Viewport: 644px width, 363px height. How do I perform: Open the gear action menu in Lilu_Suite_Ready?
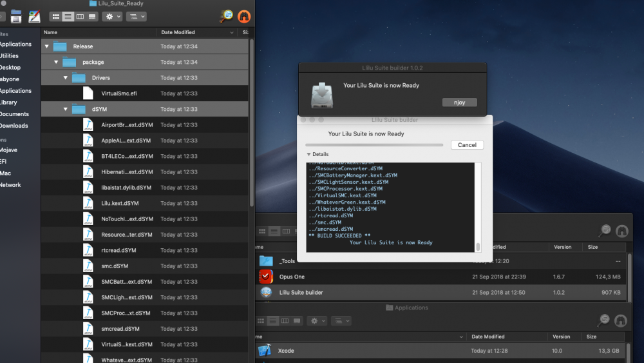pyautogui.click(x=112, y=17)
